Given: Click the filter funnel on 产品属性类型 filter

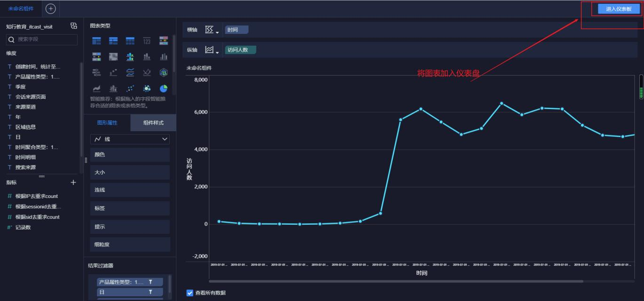Looking at the screenshot, I should [x=151, y=282].
